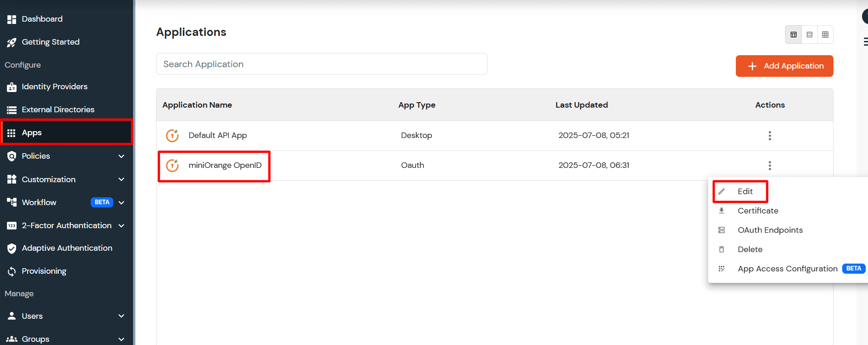Click the Policies shield icon

click(12, 156)
